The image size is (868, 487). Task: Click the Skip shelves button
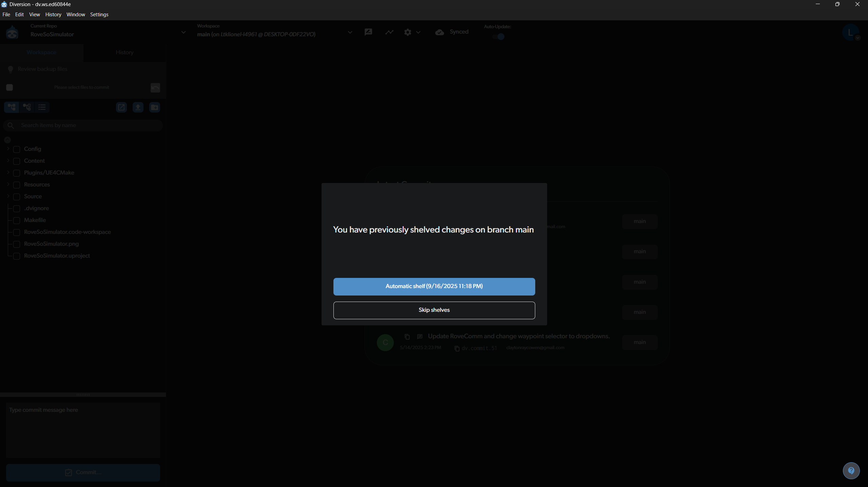[x=434, y=310]
